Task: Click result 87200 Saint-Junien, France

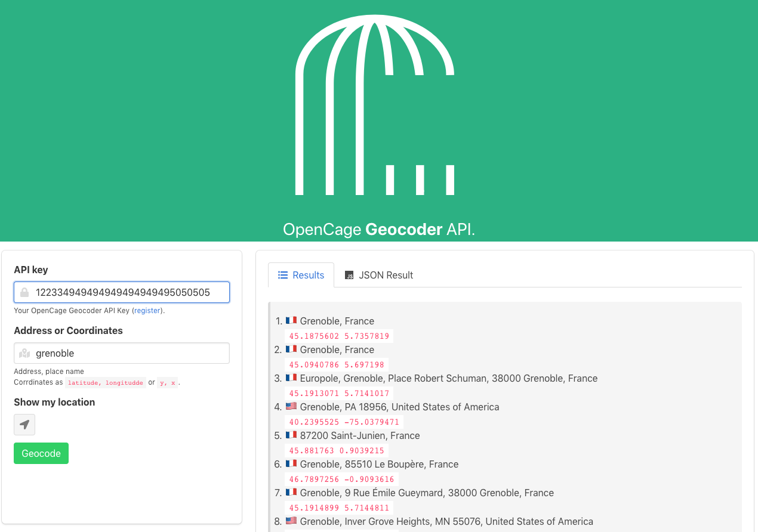Action: point(360,435)
